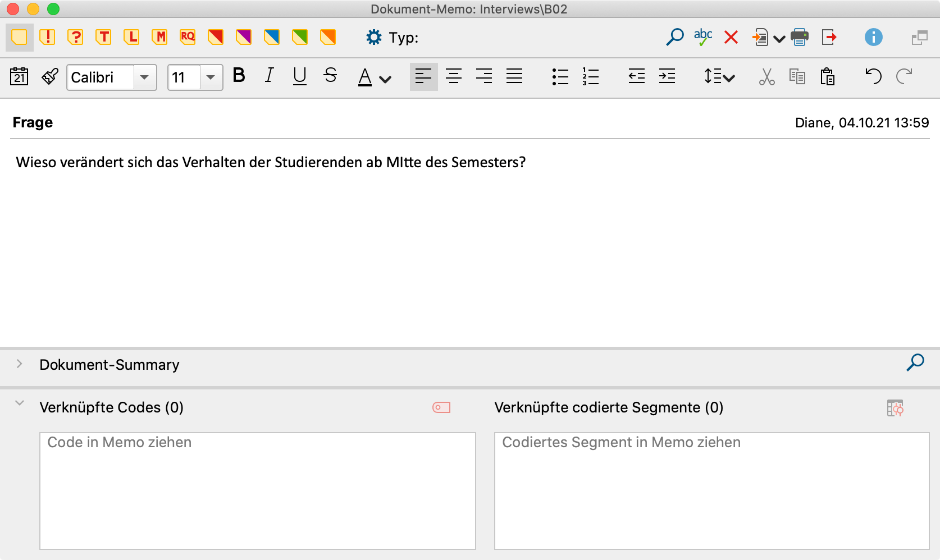Click the memo title Frage
Image resolution: width=940 pixels, height=560 pixels.
pyautogui.click(x=33, y=122)
